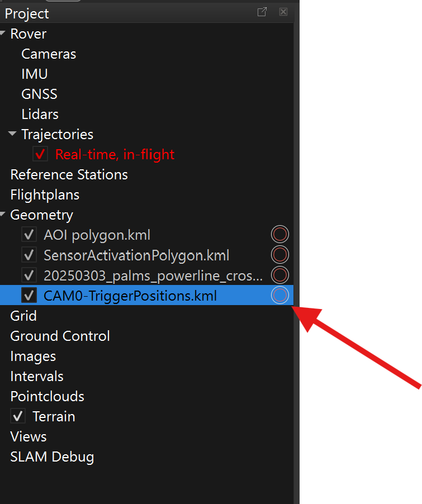
Task: Select the Lidars item
Action: [x=40, y=115]
